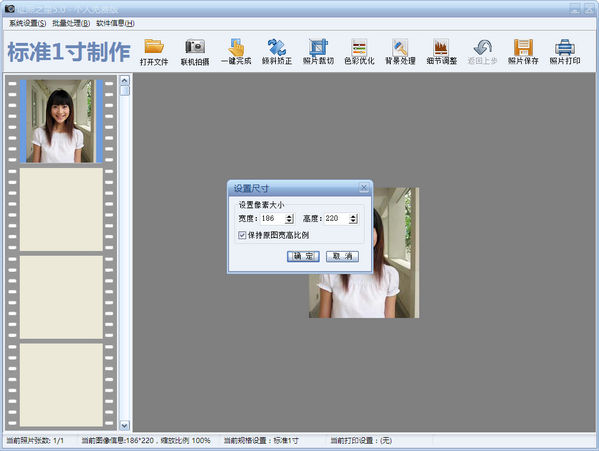Open the 系统设置(S) menu
Screen dimensions: 599x451
point(28,23)
